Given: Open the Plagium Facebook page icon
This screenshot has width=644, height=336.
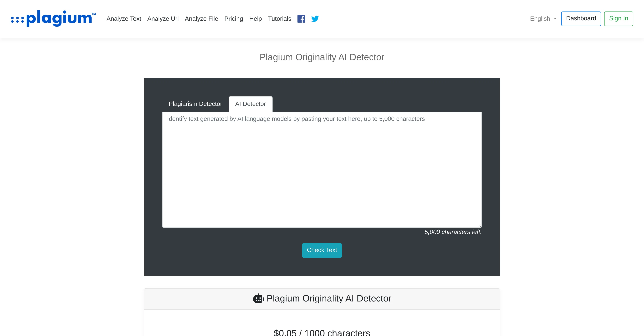Looking at the screenshot, I should [301, 19].
